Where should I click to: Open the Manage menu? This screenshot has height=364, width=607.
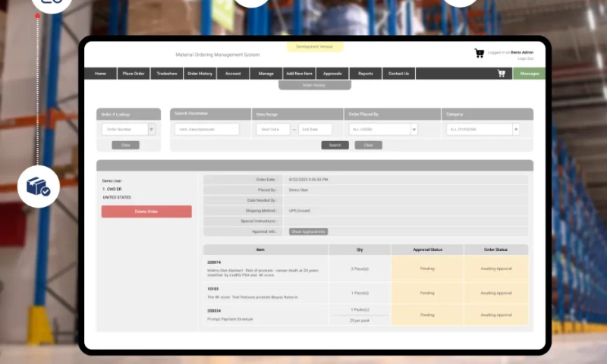(266, 74)
